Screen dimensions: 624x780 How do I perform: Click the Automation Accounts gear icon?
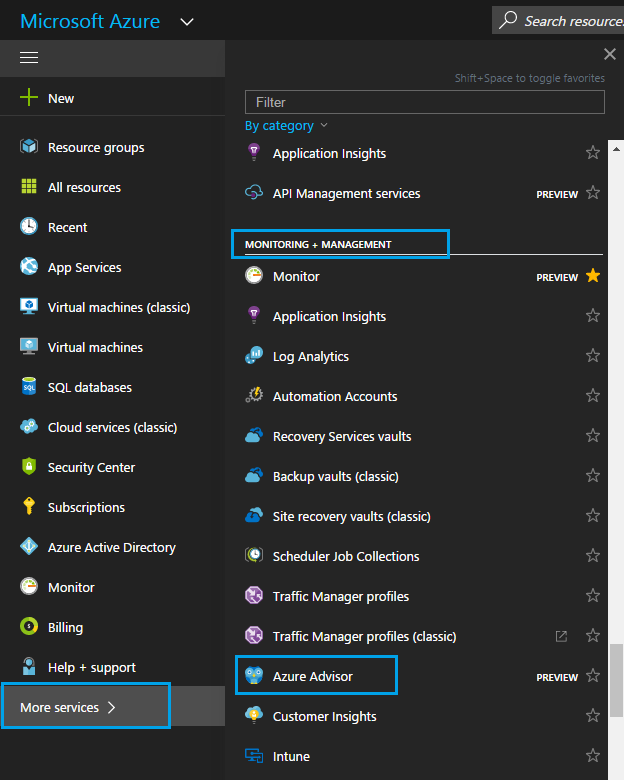click(254, 397)
